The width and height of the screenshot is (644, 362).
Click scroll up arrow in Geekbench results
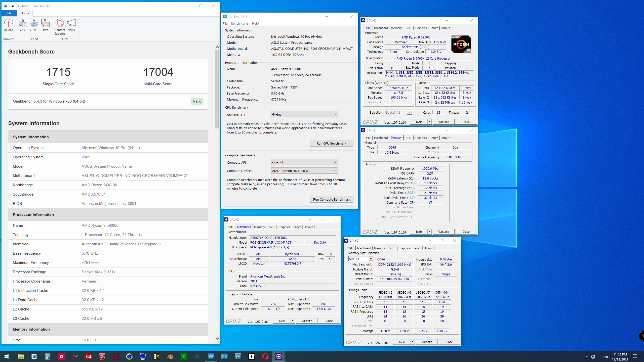pos(217,47)
